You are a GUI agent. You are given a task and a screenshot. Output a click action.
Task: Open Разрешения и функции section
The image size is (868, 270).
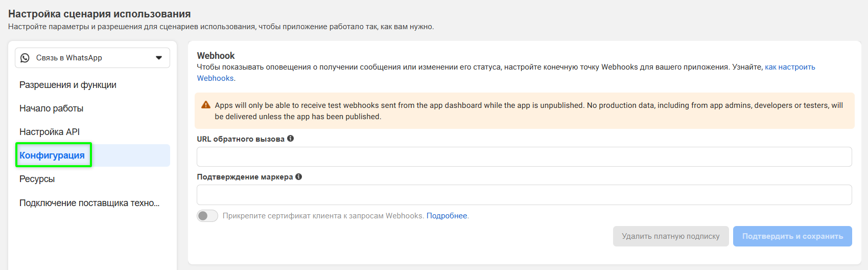(x=68, y=85)
